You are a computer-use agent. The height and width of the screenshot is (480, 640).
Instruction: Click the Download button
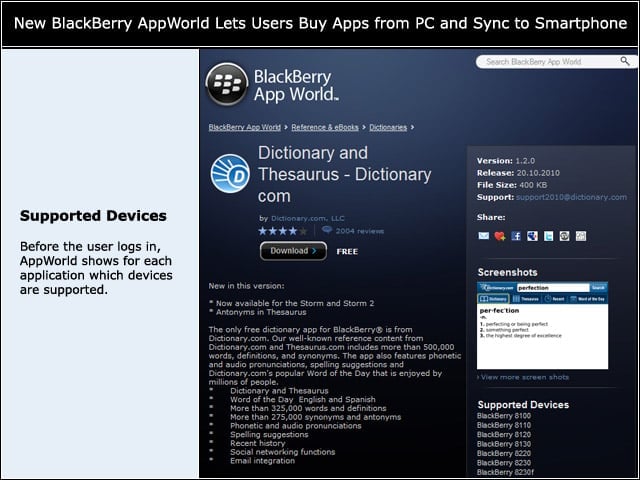tap(293, 251)
